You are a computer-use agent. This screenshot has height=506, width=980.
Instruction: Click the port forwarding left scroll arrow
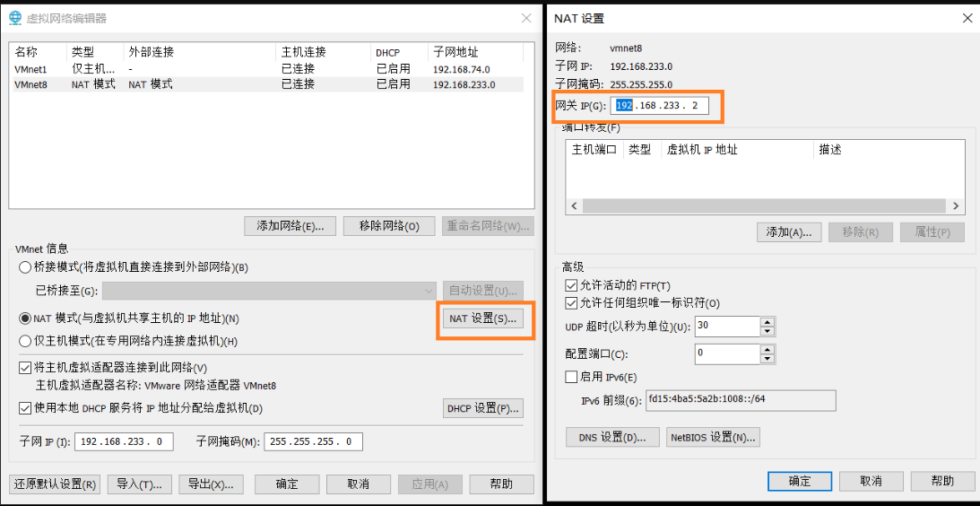[x=574, y=205]
